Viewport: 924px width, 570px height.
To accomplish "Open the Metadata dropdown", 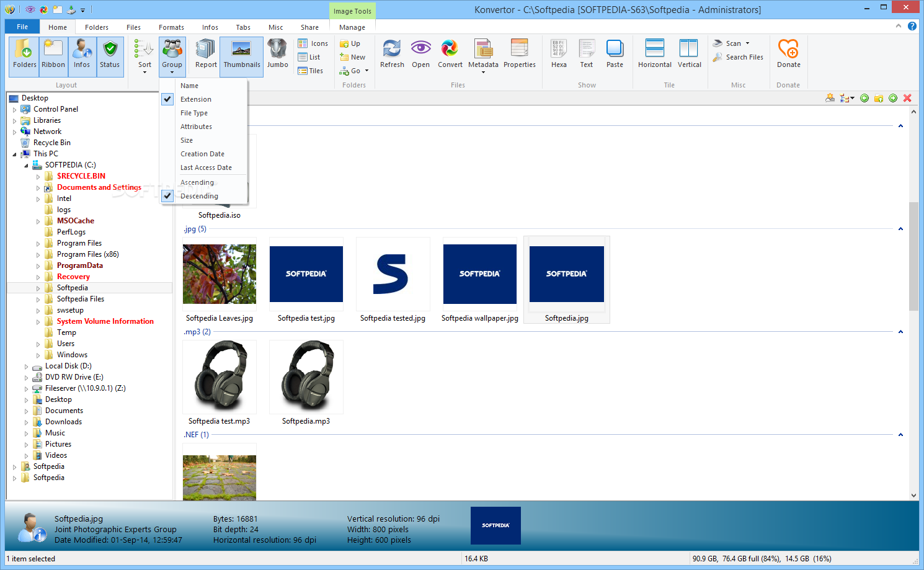I will click(x=483, y=56).
